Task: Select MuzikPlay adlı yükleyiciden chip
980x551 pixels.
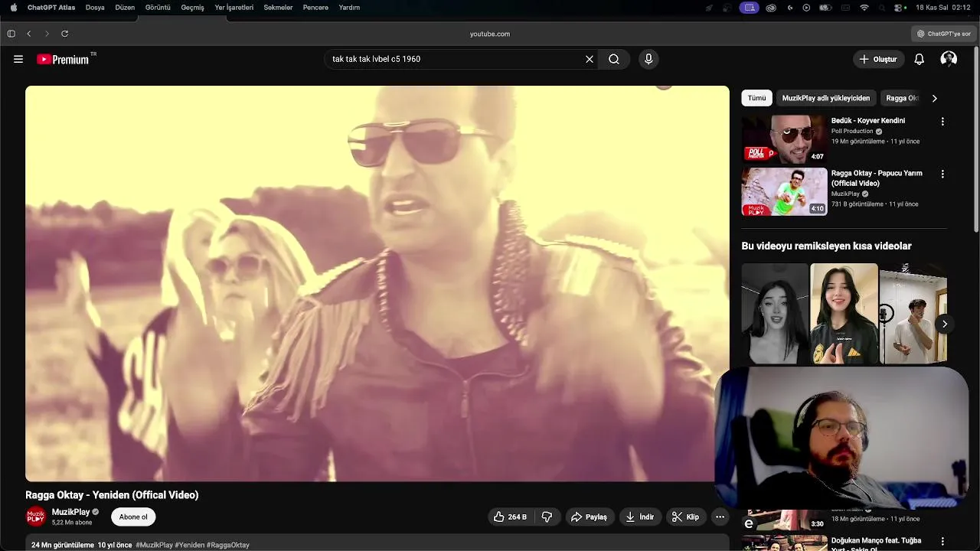Action: pos(825,98)
